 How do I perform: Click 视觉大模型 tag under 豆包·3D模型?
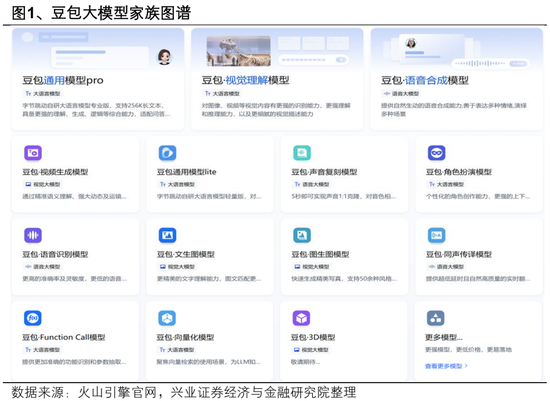pyautogui.click(x=311, y=350)
